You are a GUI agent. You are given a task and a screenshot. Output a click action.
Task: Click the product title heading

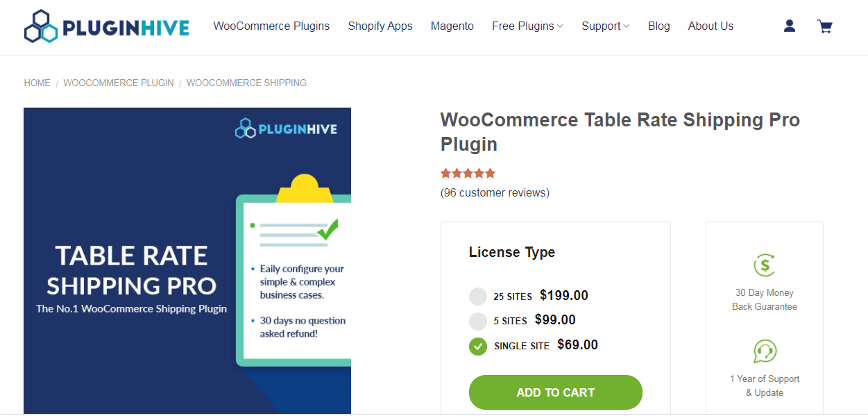620,132
